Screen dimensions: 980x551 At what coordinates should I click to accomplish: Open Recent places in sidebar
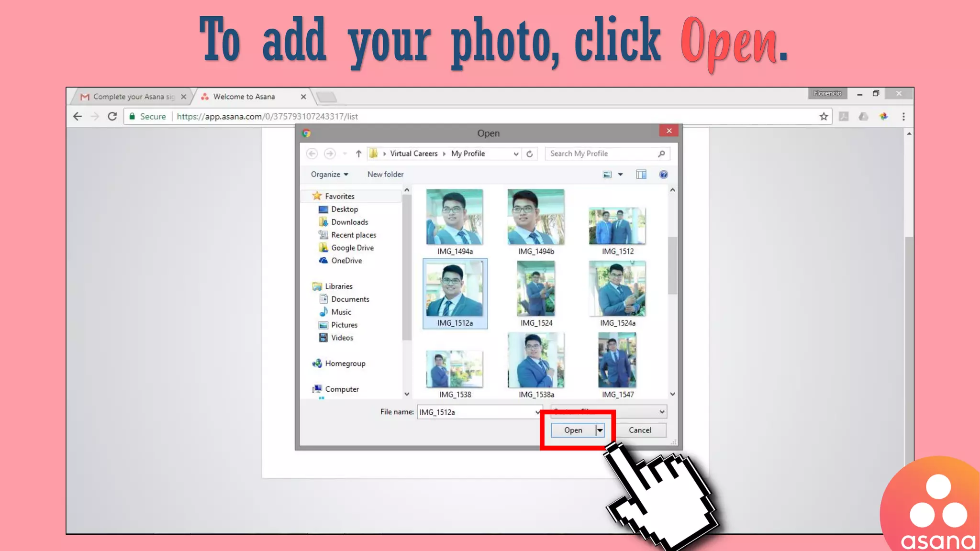(x=353, y=235)
